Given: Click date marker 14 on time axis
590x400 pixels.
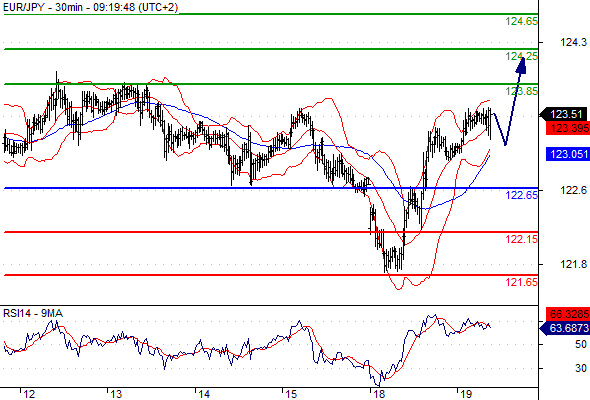Looking at the screenshot, I should click(x=204, y=394).
